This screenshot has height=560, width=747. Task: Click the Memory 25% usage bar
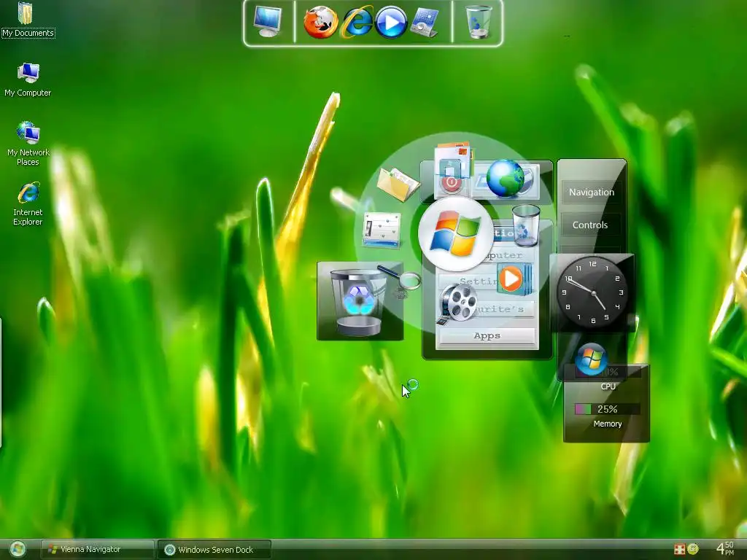click(x=607, y=409)
